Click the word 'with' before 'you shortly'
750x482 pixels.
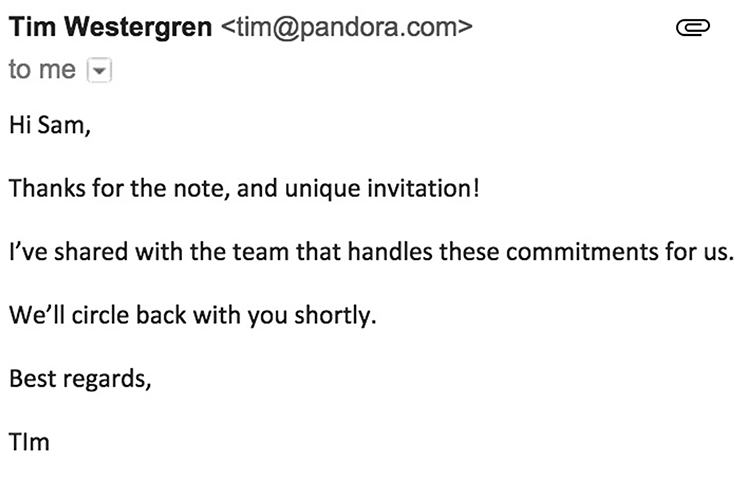coord(216,315)
